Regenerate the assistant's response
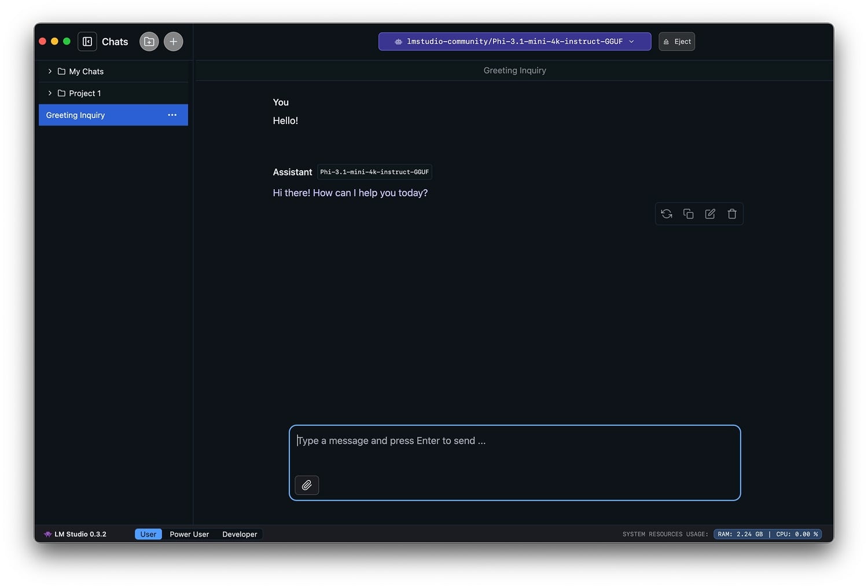Image resolution: width=868 pixels, height=588 pixels. (666, 214)
